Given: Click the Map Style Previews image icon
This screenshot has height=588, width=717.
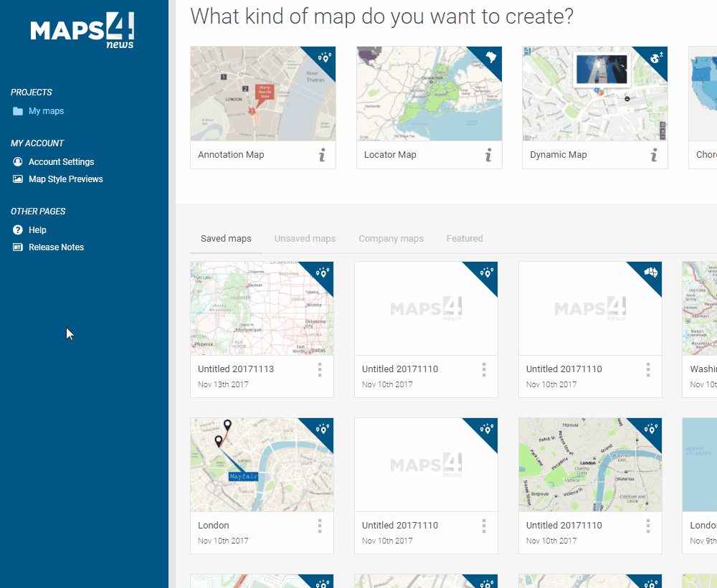Looking at the screenshot, I should click(x=18, y=179).
